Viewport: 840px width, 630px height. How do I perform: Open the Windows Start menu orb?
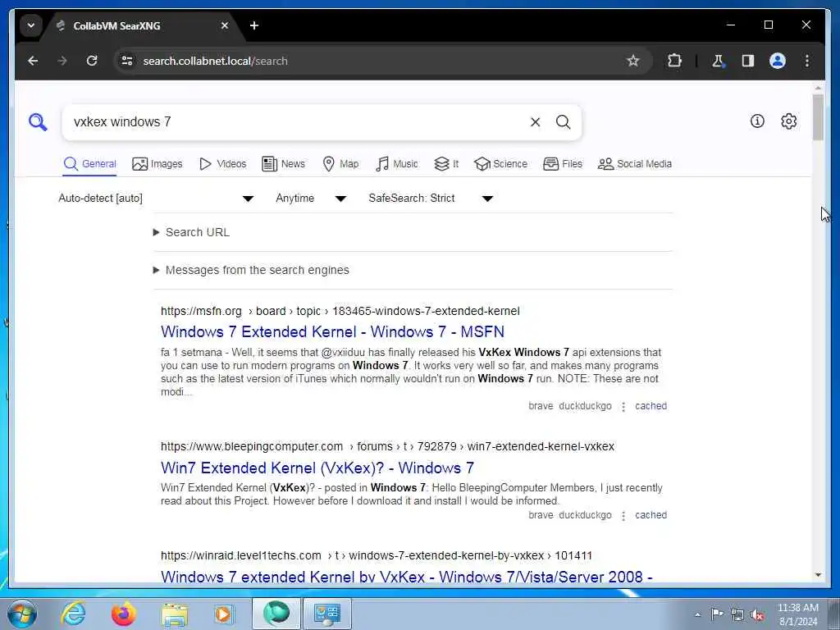coord(22,614)
